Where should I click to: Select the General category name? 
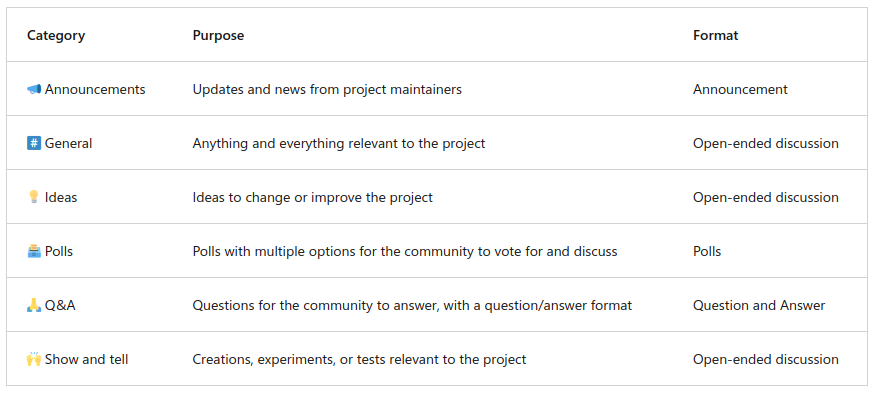(68, 143)
